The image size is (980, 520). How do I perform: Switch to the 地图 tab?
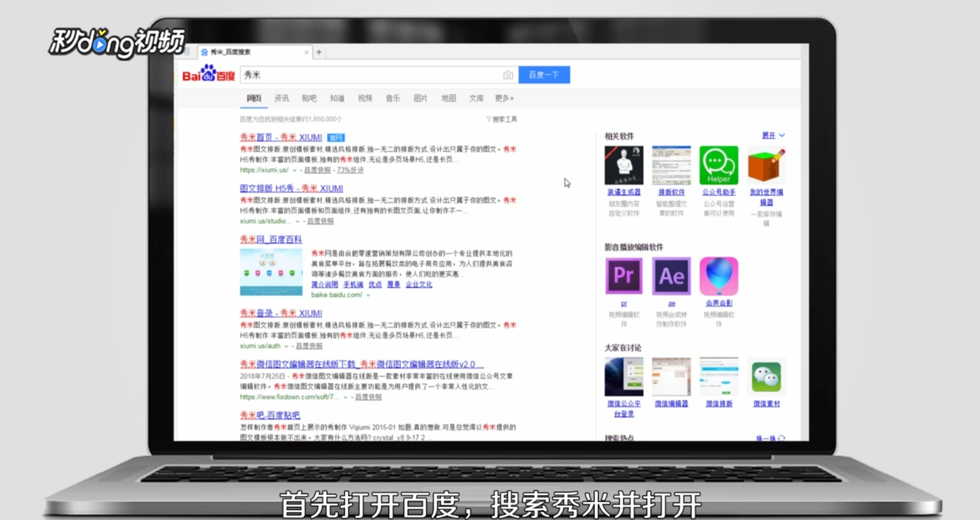tap(448, 98)
